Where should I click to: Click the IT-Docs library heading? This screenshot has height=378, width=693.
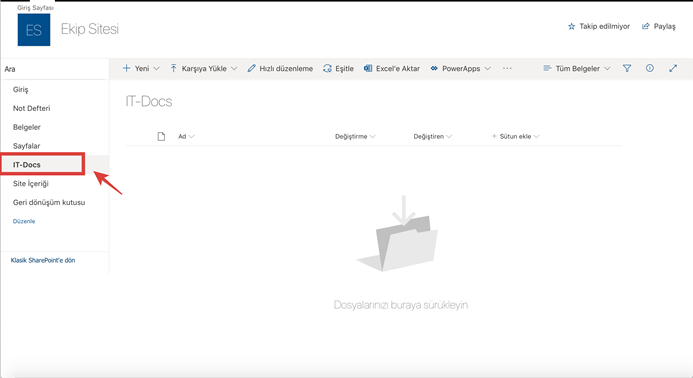tap(149, 101)
